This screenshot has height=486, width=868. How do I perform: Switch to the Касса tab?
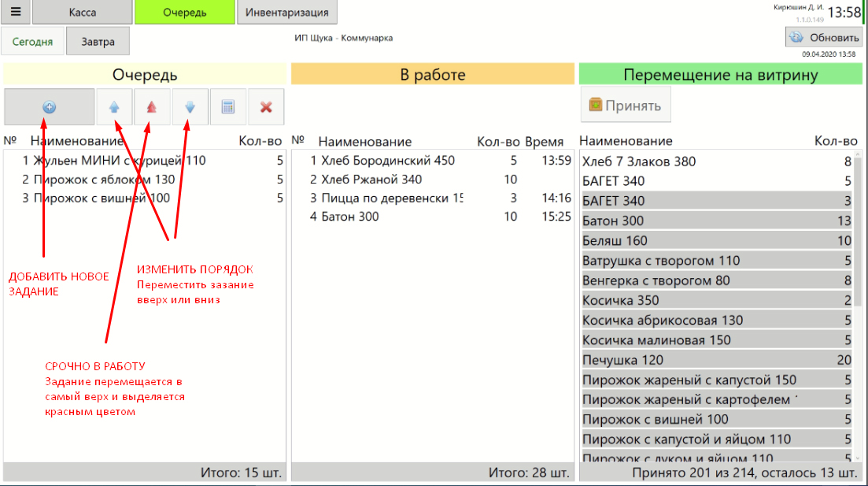[83, 13]
